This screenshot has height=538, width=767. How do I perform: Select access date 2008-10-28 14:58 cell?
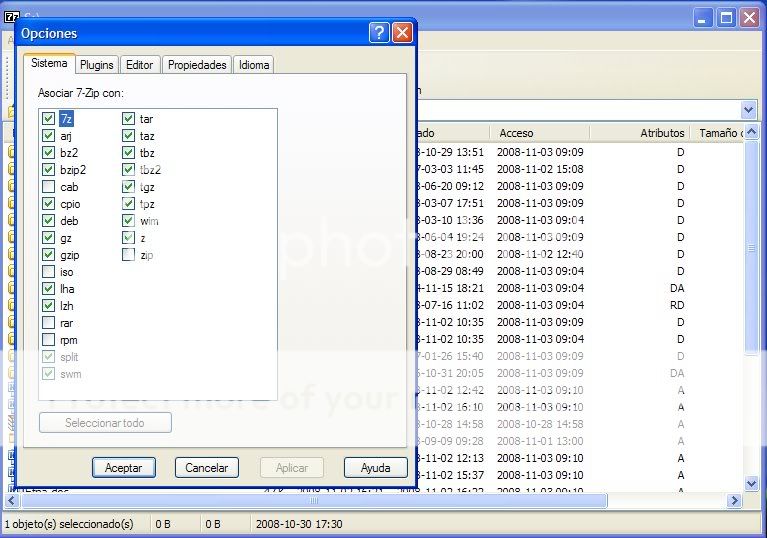[x=540, y=424]
